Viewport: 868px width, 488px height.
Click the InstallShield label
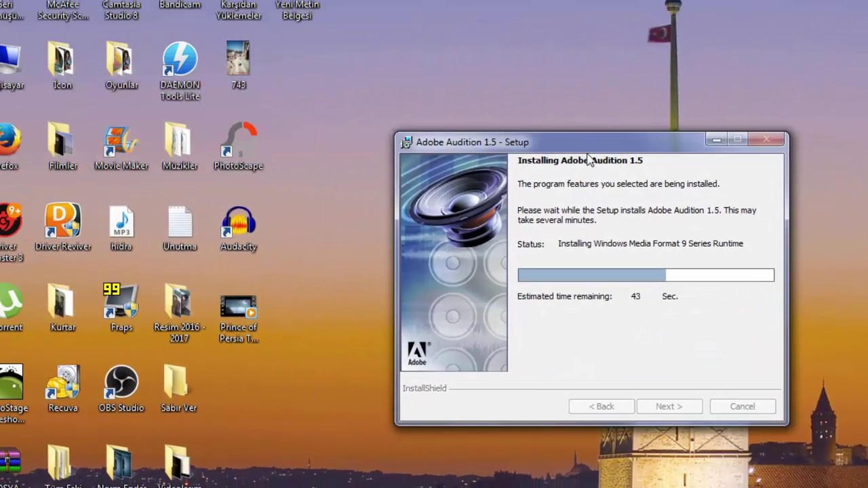coord(425,388)
